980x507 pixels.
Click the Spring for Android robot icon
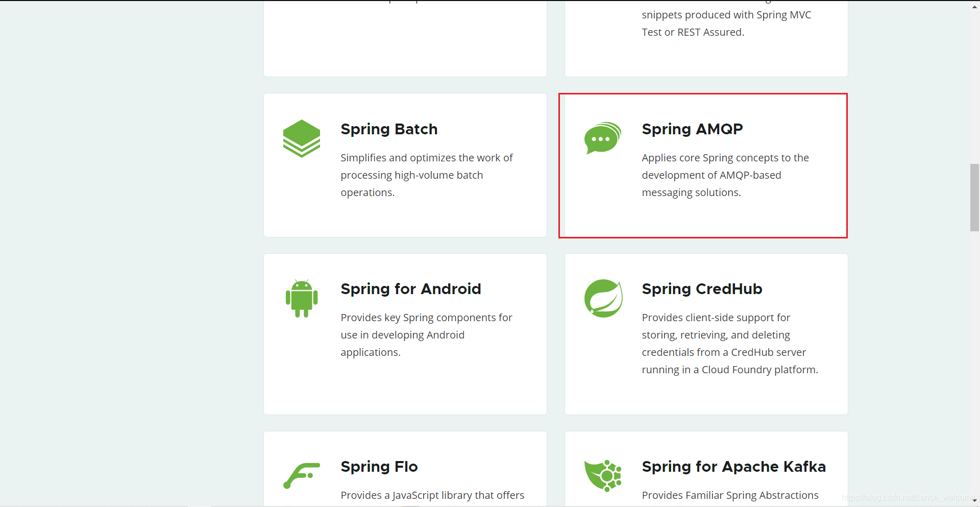pos(302,298)
